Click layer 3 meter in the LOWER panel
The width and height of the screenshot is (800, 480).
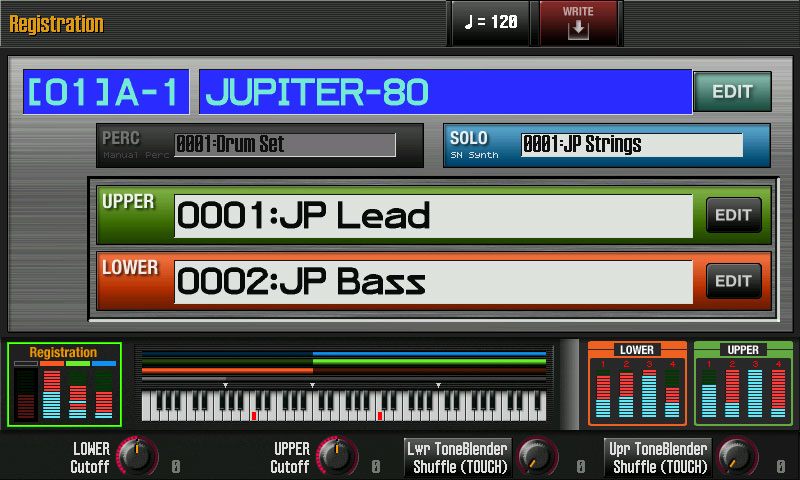coord(649,393)
